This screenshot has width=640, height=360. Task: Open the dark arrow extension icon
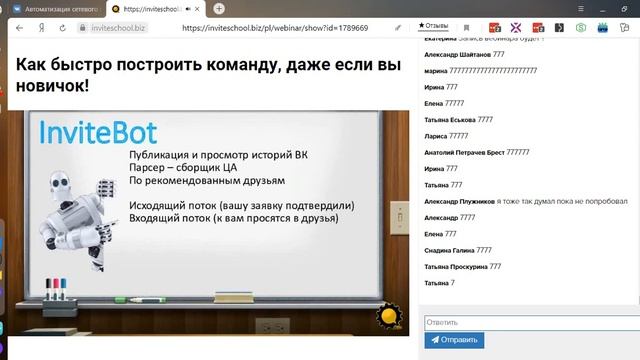[559, 28]
